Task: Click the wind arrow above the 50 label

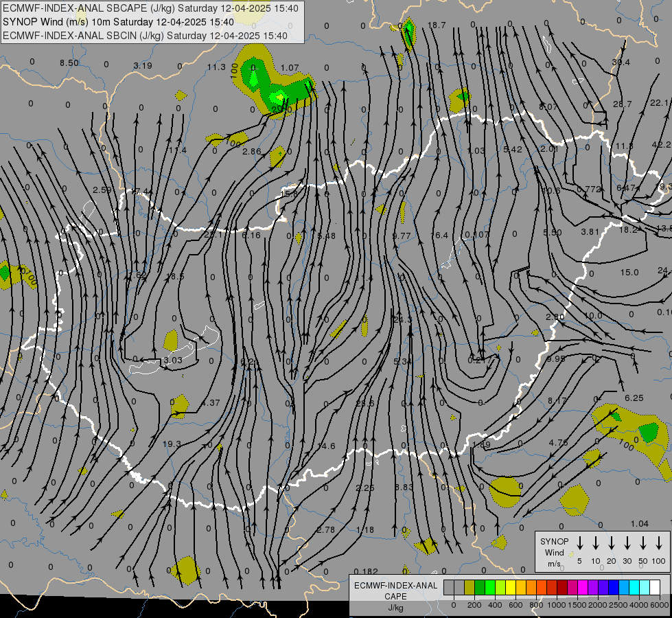Action: tap(643, 543)
